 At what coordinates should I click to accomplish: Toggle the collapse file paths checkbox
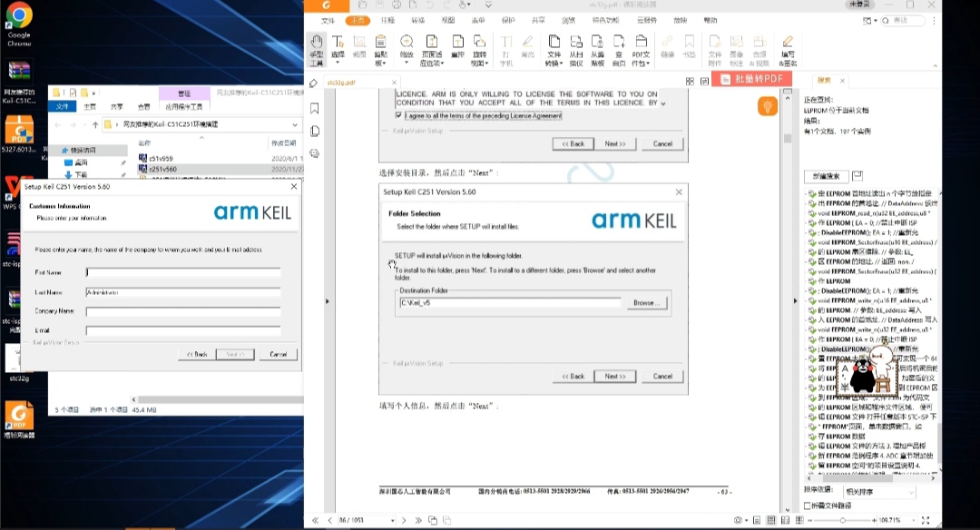[808, 505]
